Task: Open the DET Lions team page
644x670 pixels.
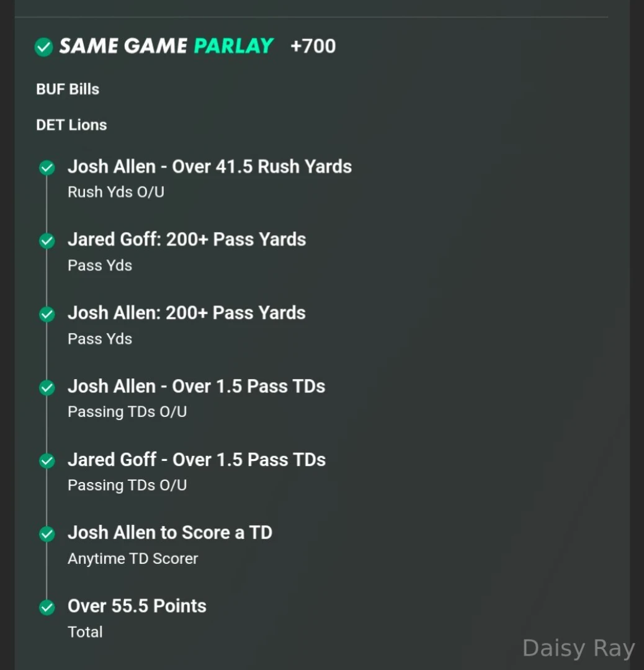Action: [71, 125]
